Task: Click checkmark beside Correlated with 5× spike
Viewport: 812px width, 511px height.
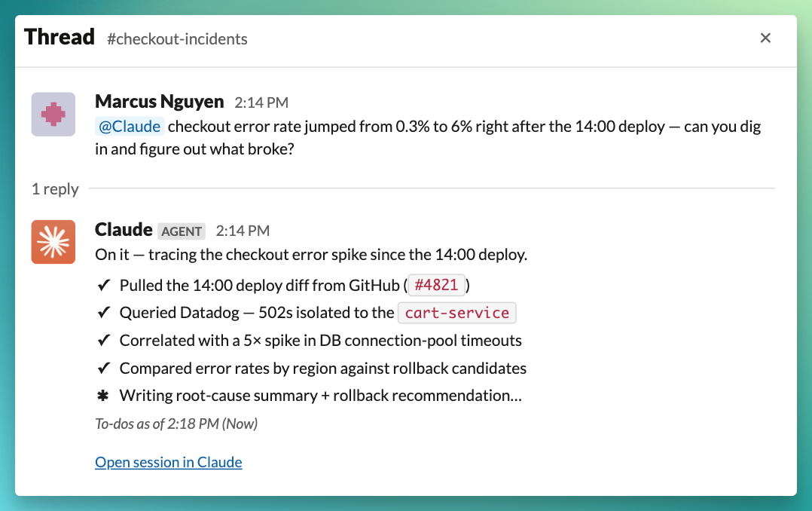Action: point(104,341)
